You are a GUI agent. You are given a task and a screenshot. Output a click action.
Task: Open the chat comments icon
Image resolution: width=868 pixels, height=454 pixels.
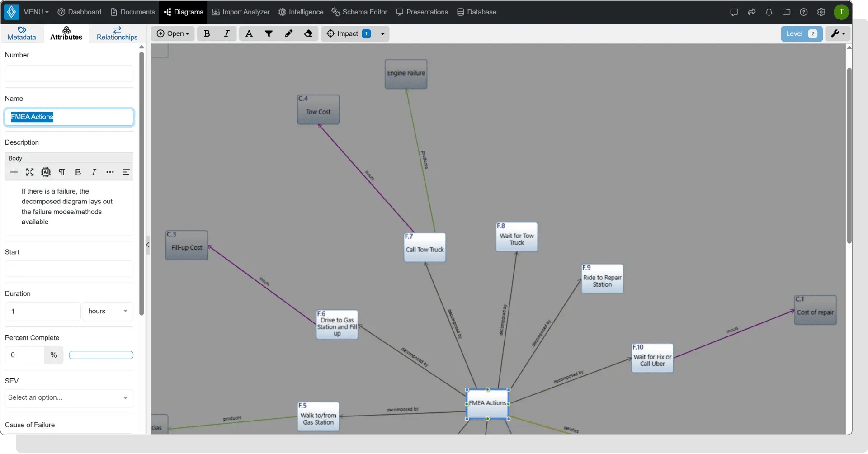(734, 12)
